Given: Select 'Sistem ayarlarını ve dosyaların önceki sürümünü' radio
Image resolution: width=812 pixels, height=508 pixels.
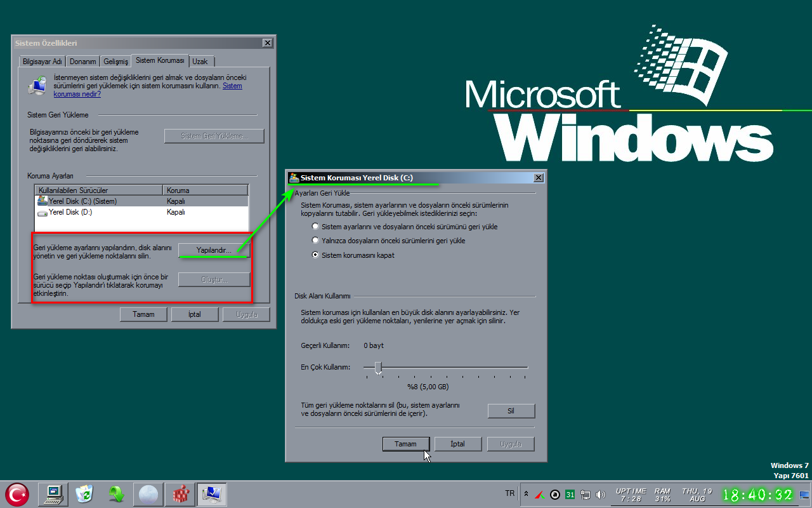Looking at the screenshot, I should [x=315, y=227].
